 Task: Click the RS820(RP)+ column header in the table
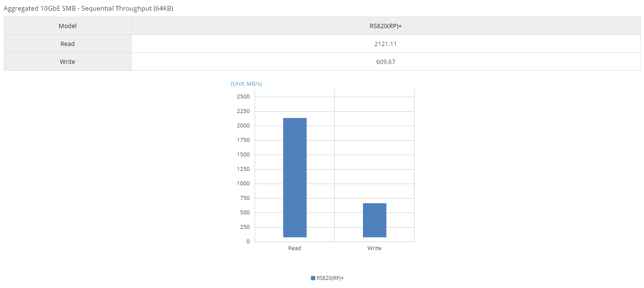pyautogui.click(x=386, y=26)
